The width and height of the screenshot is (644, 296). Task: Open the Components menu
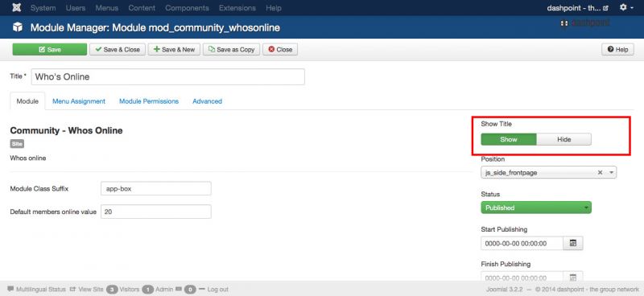(x=187, y=8)
